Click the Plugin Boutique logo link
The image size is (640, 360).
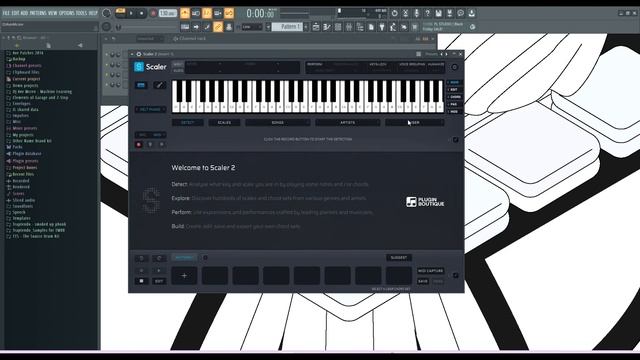(425, 202)
